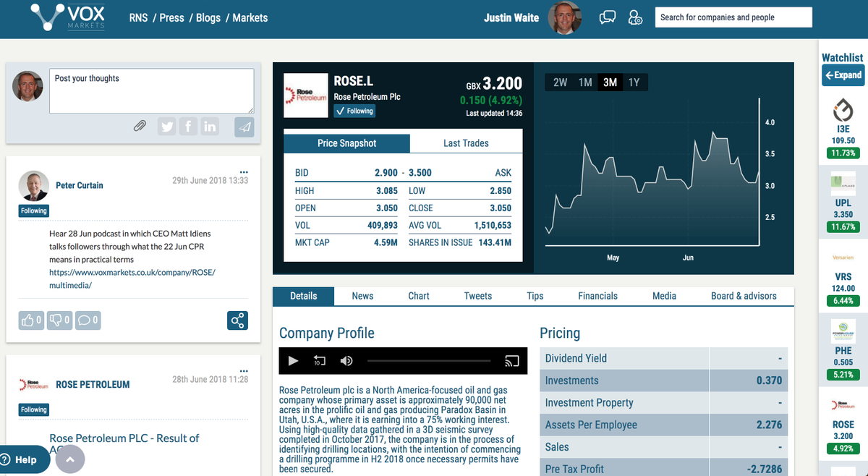The height and width of the screenshot is (476, 868).
Task: Open the user settings icon in header
Action: tap(635, 18)
